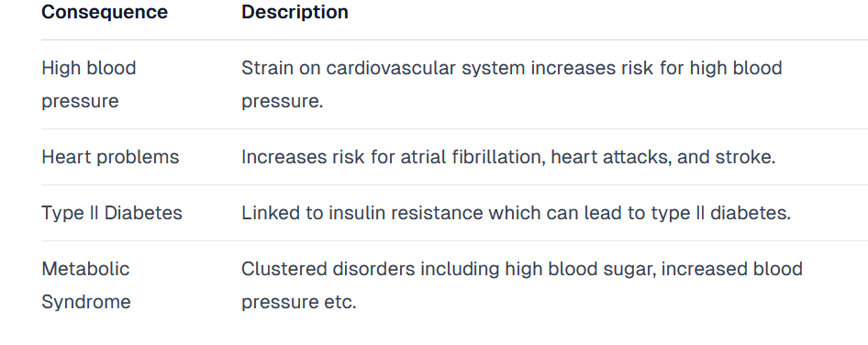The width and height of the screenshot is (868, 345).
Task: Click the Metabolic Syndrome row label
Action: coord(86,285)
